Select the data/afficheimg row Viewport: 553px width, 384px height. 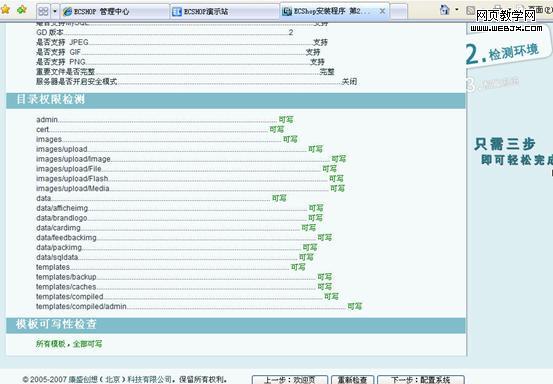[180, 208]
